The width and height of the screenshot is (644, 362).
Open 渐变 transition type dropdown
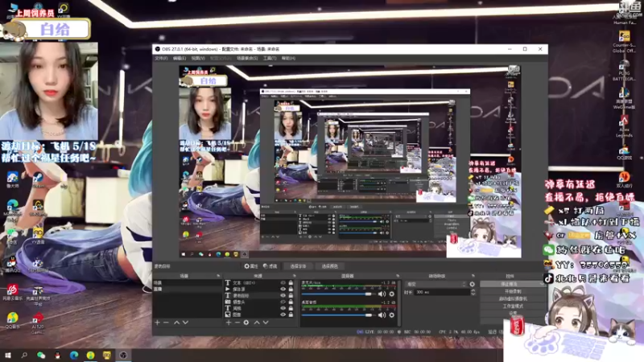436,284
